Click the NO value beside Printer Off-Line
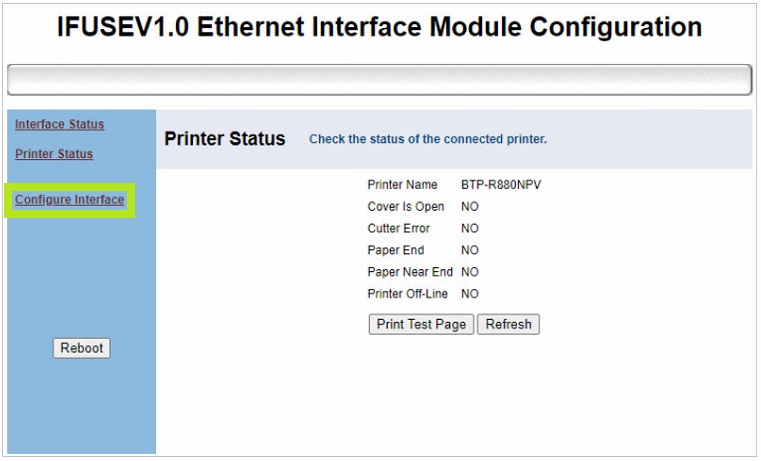 coord(470,294)
